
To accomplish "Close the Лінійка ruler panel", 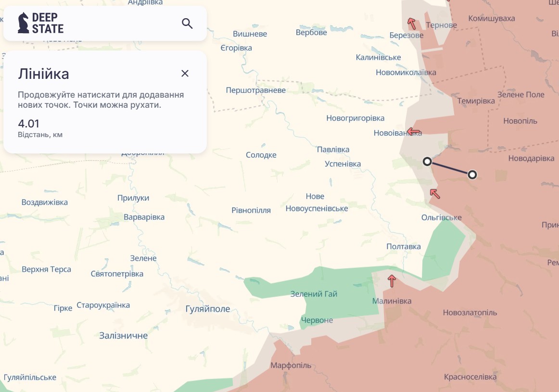I will tap(185, 74).
